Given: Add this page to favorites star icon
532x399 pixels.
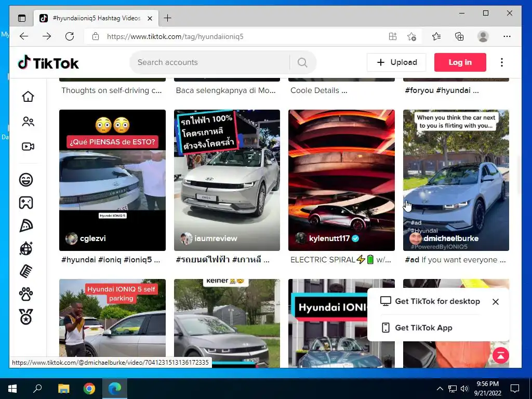Looking at the screenshot, I should pyautogui.click(x=411, y=36).
